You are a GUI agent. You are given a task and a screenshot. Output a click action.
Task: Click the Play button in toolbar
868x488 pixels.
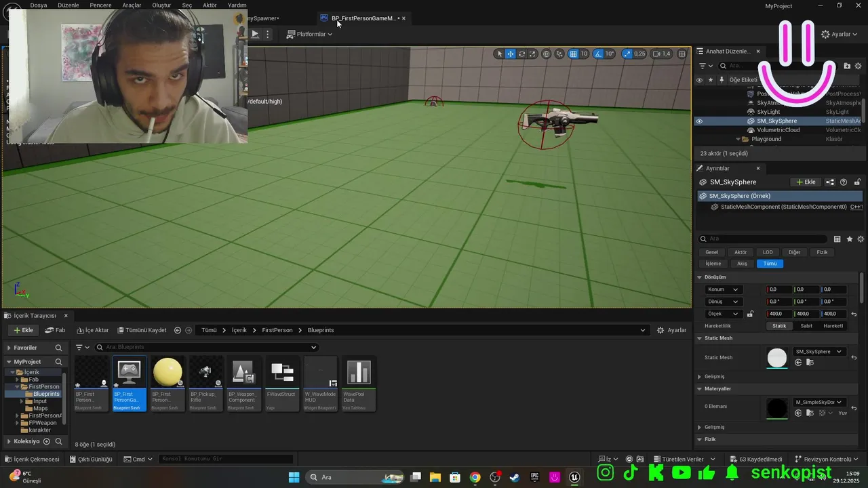click(255, 34)
